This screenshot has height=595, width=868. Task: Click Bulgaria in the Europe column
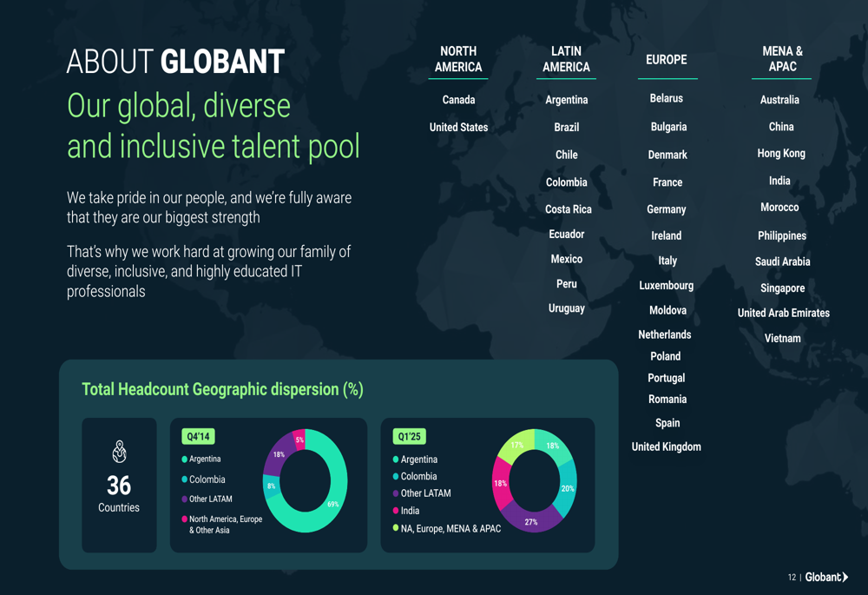click(668, 127)
